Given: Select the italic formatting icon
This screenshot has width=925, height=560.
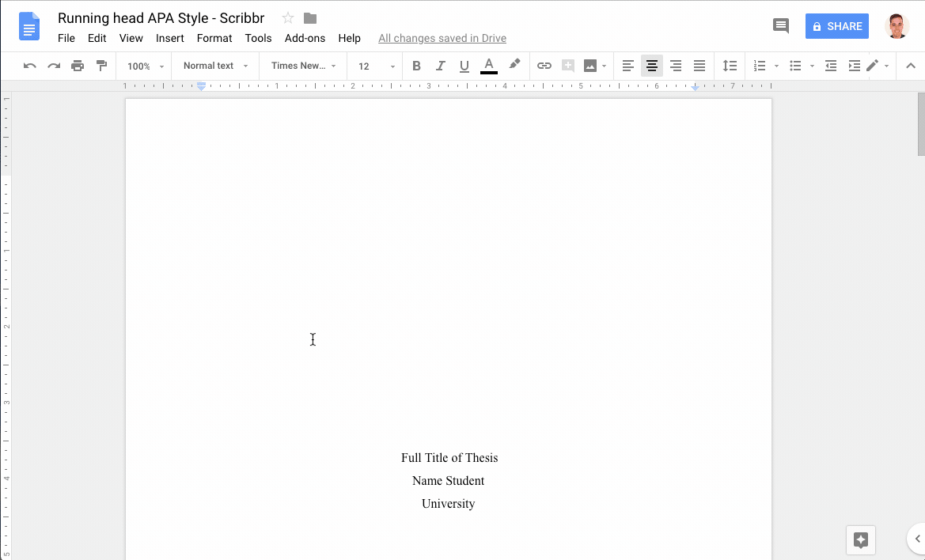Looking at the screenshot, I should click(x=440, y=66).
